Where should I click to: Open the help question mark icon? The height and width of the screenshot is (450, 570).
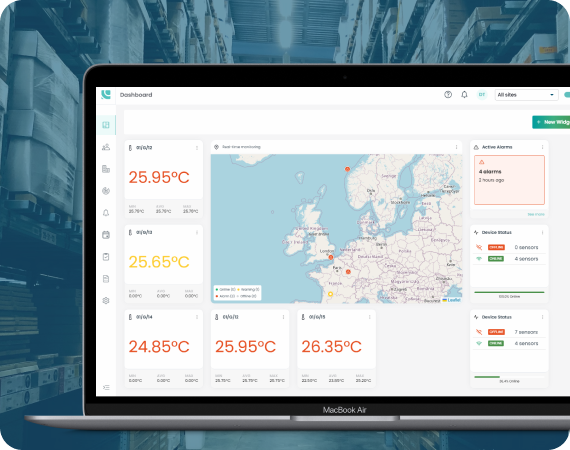(x=448, y=95)
